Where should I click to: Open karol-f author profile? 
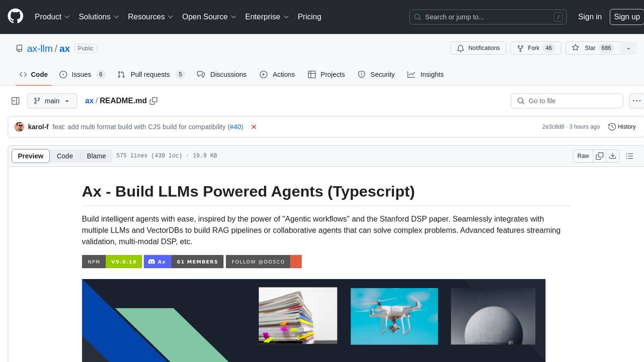click(38, 127)
